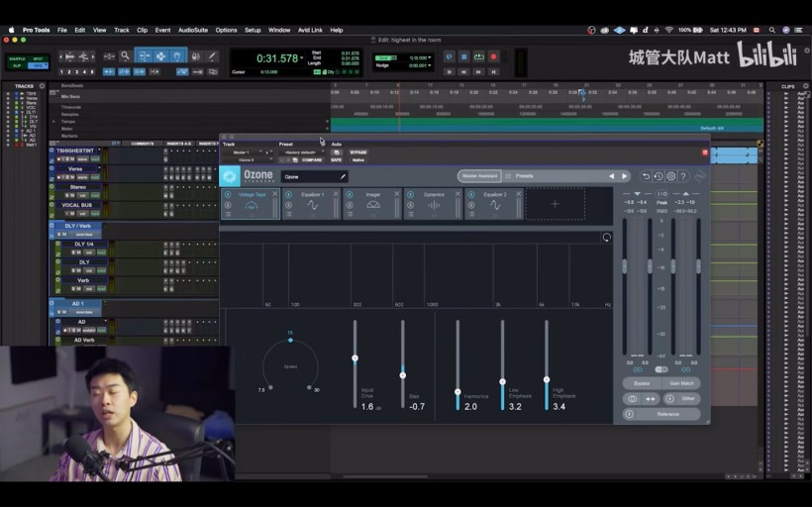The image size is (812, 507).
Task: Toggle Imager module power
Action: (x=350, y=194)
